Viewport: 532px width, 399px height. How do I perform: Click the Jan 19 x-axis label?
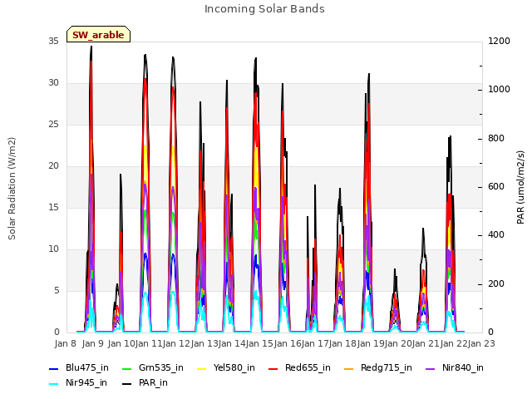[x=371, y=343]
